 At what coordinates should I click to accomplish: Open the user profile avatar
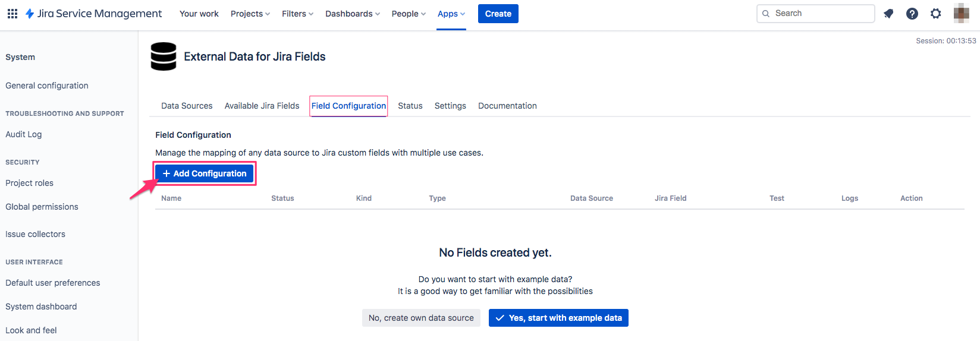pyautogui.click(x=962, y=13)
